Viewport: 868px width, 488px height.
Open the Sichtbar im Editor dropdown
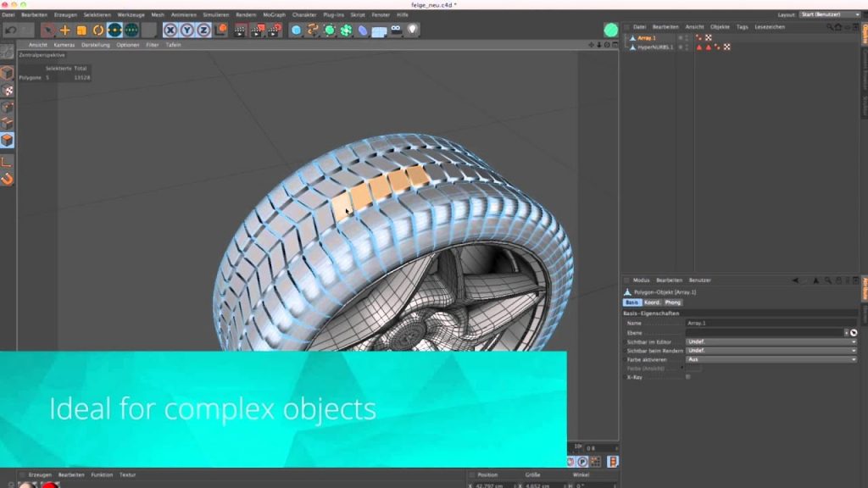click(771, 341)
